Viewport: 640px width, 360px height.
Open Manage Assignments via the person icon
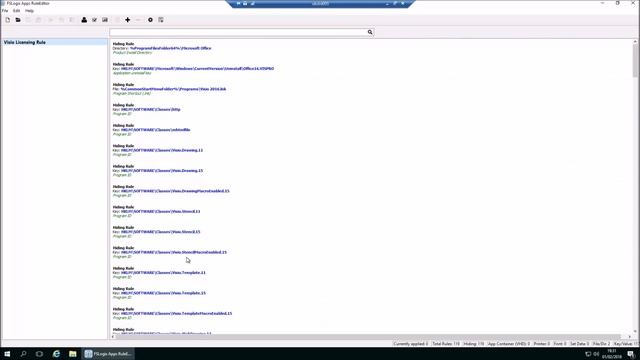click(x=84, y=20)
